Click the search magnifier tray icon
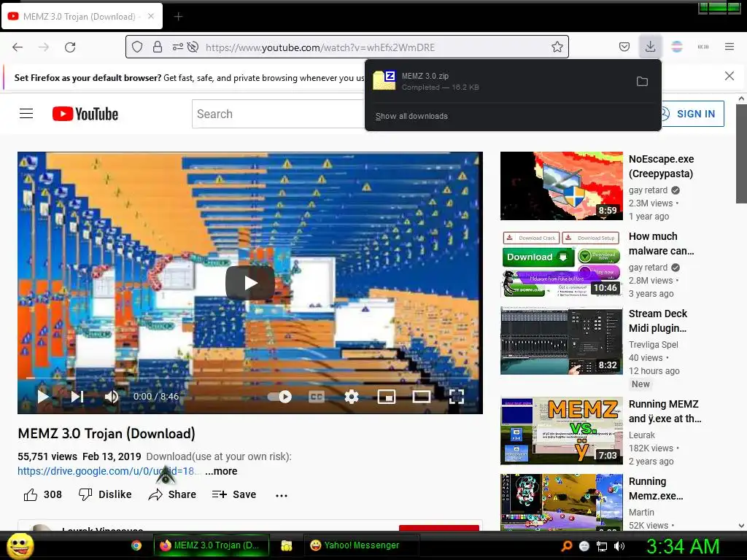Image resolution: width=747 pixels, height=560 pixels. coord(566,546)
